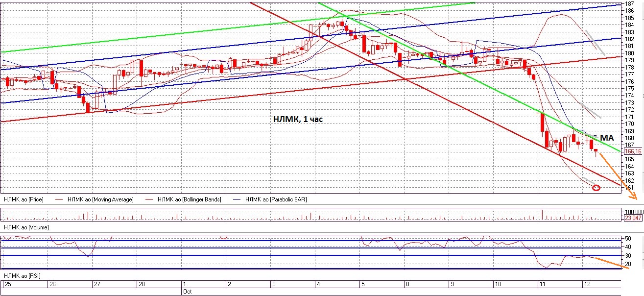
Task: Click the 'НЛМК ао [Price]' legend entry
Action: 23,199
